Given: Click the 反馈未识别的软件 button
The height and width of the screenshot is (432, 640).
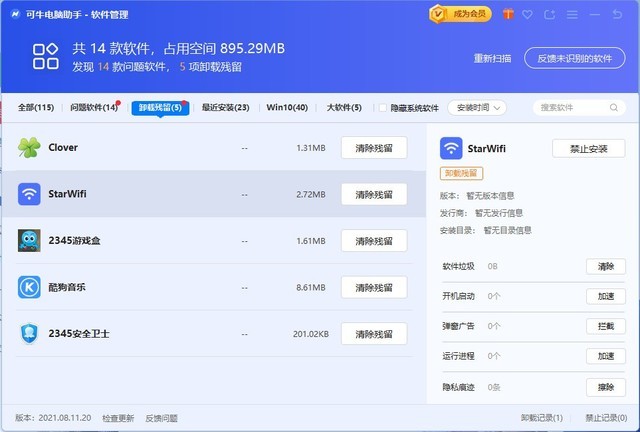Looking at the screenshot, I should pyautogui.click(x=574, y=58).
